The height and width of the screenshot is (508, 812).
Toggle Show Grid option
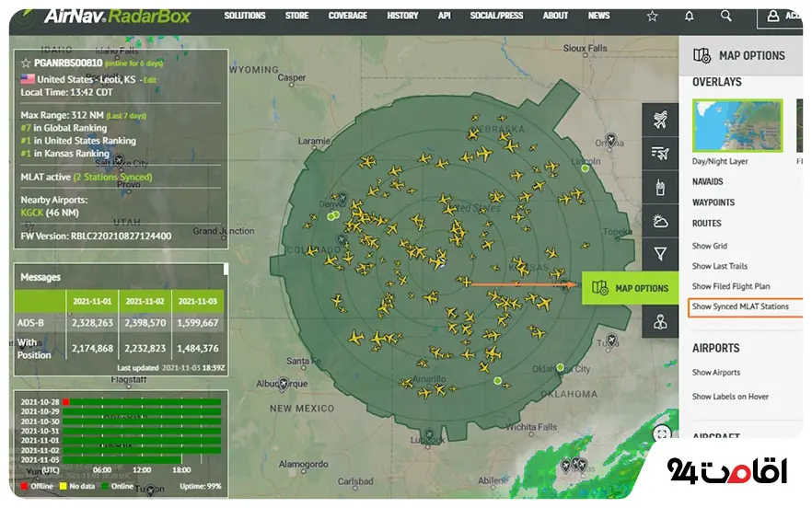pos(710,246)
